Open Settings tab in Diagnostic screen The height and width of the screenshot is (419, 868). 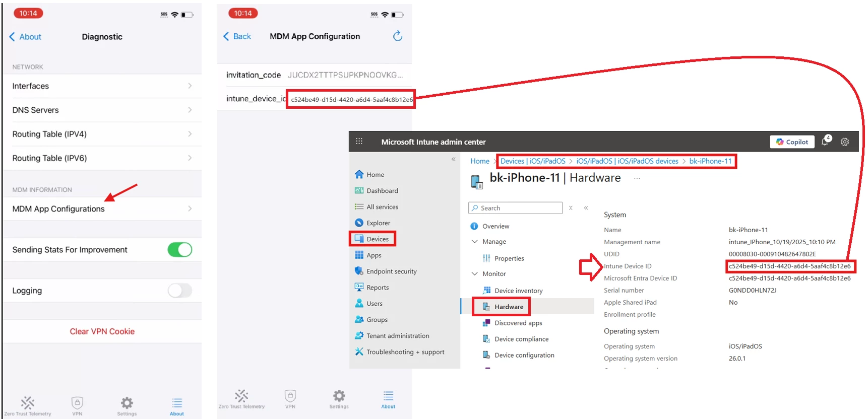[x=127, y=406]
